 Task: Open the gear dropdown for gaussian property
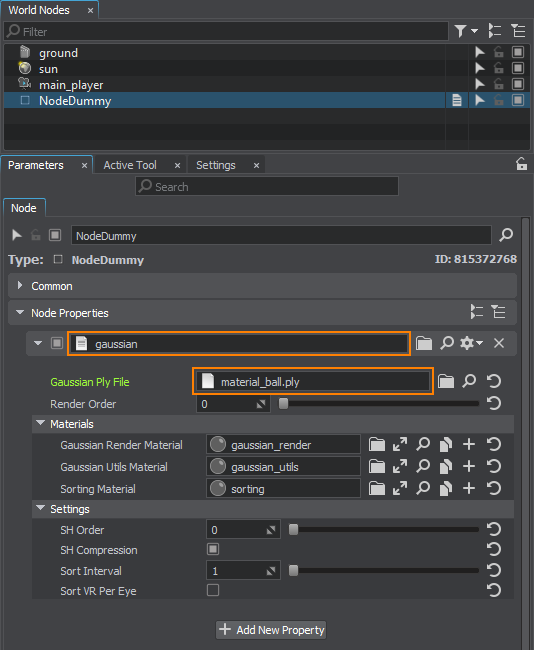point(471,343)
